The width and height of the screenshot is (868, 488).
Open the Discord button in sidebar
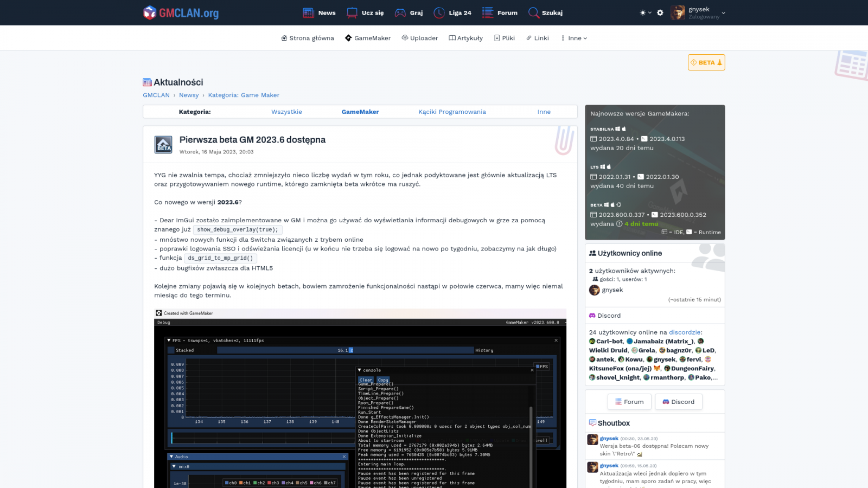(678, 402)
